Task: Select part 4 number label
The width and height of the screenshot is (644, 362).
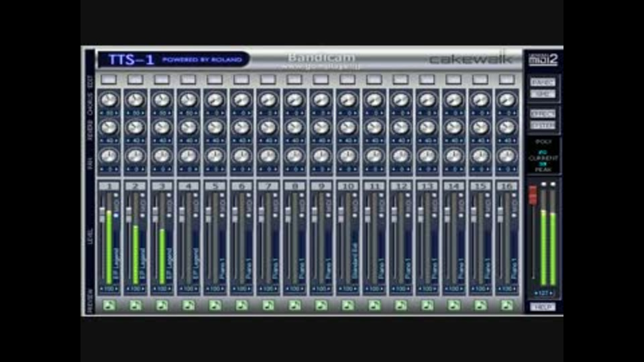Action: point(189,186)
